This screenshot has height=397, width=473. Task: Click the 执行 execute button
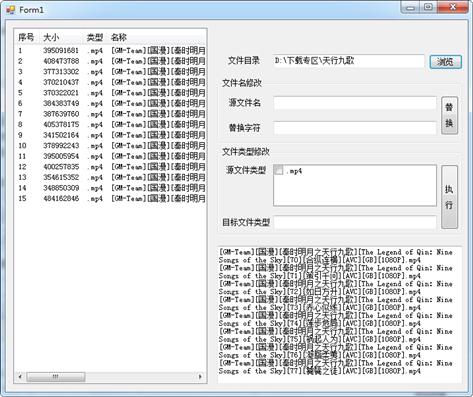click(449, 197)
